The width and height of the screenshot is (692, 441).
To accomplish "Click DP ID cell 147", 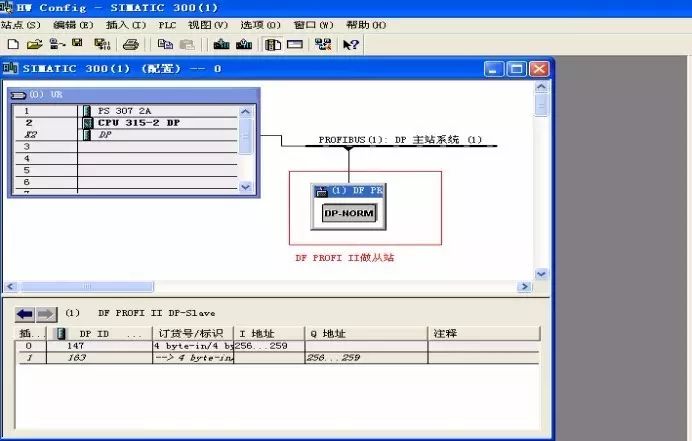I will coord(99,346).
